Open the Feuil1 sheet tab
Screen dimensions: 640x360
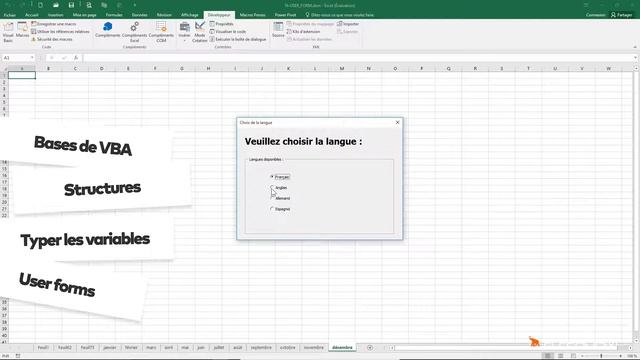coord(43,348)
